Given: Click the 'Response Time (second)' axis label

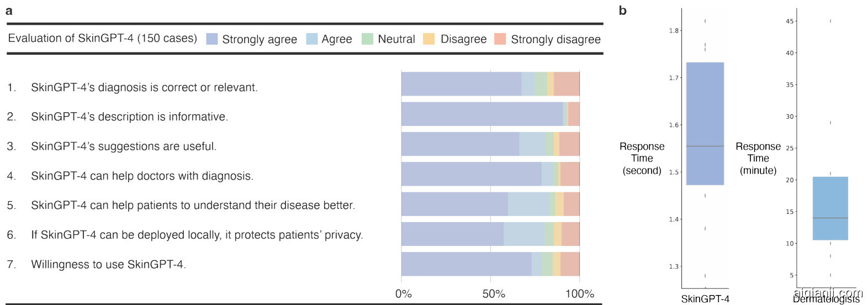Looking at the screenshot, I should click(642, 159).
